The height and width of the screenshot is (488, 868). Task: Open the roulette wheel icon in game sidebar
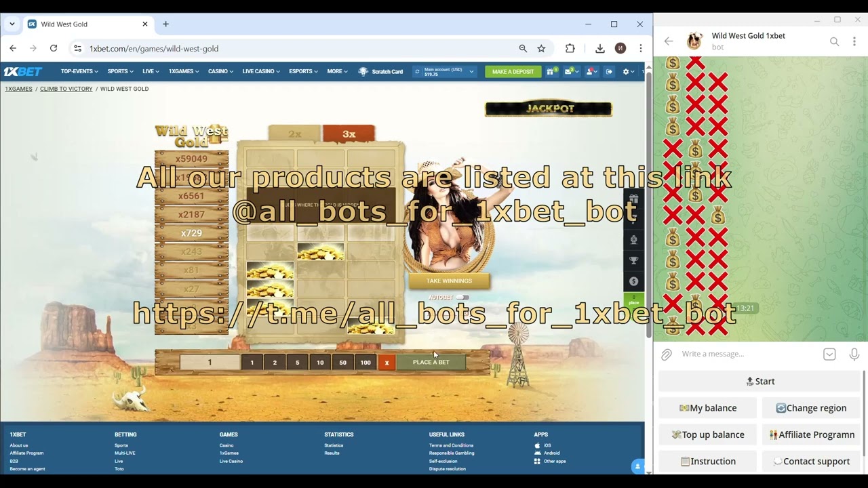633,239
